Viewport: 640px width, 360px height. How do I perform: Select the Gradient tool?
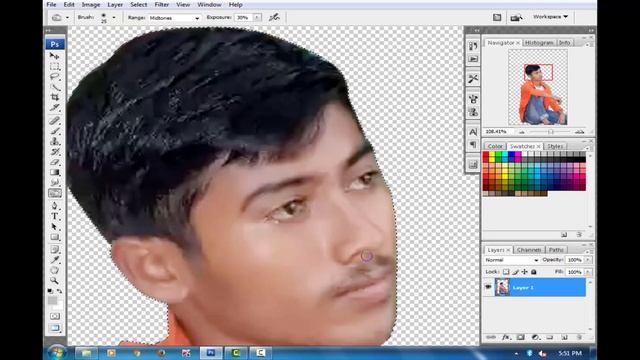(55, 172)
